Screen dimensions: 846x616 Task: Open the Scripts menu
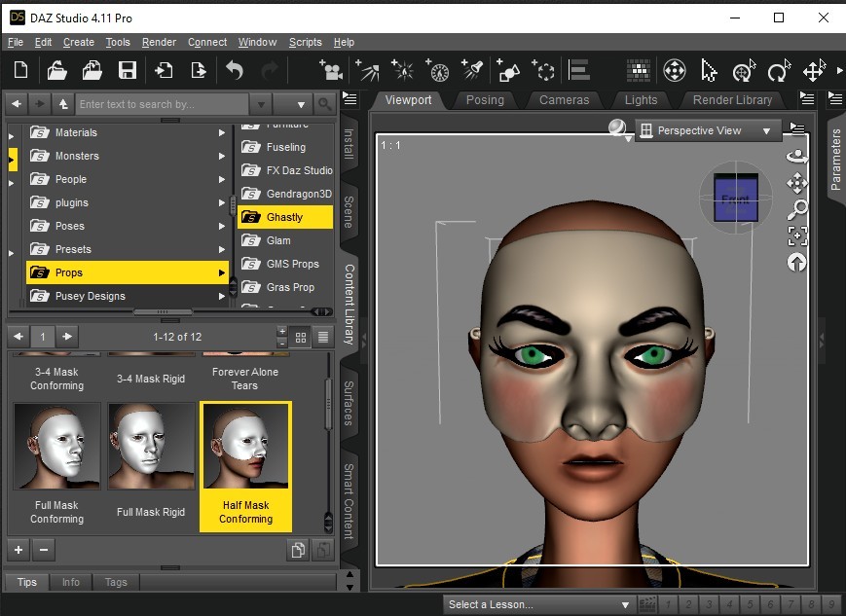click(x=305, y=42)
